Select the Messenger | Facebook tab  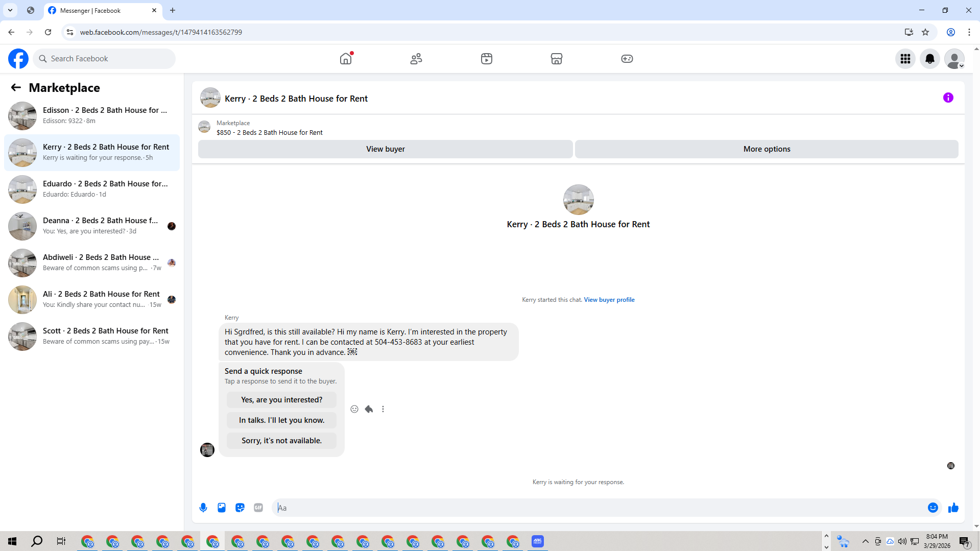point(103,10)
